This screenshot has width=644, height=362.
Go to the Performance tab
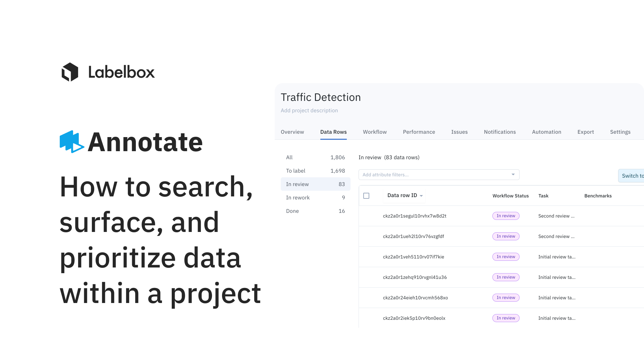tap(419, 132)
